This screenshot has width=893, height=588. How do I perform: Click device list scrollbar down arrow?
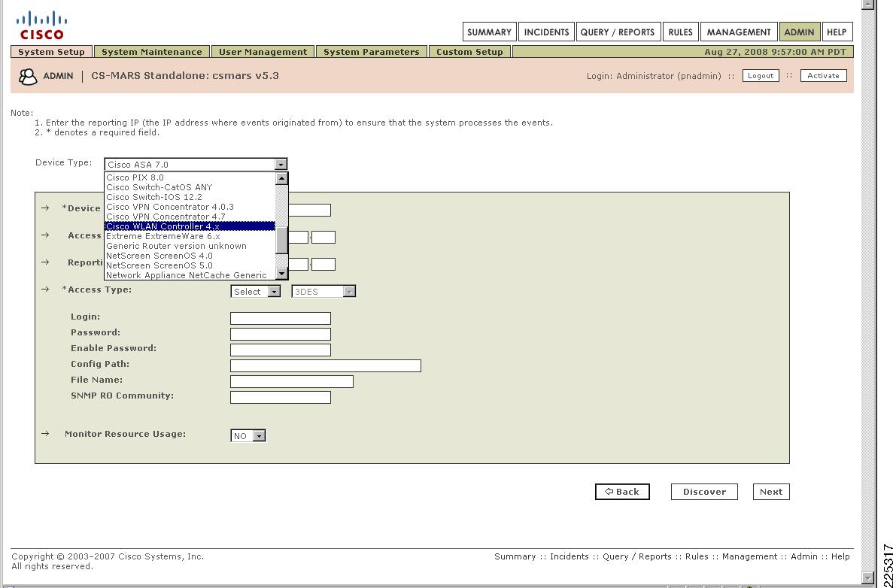click(x=281, y=274)
